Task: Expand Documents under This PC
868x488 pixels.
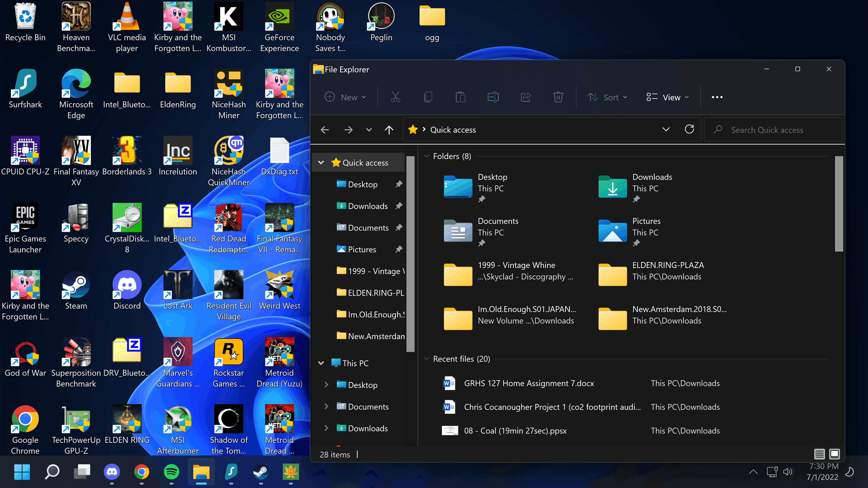Action: click(x=326, y=406)
